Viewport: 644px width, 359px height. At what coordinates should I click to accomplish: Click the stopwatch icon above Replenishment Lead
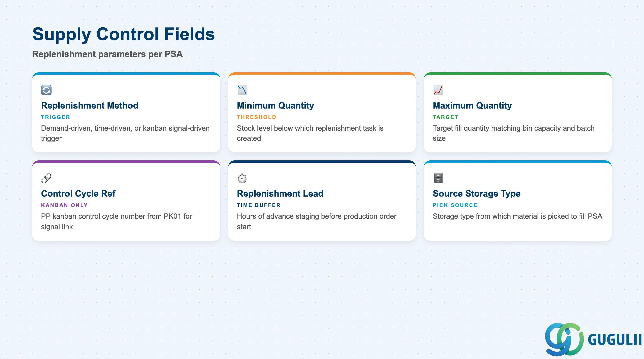click(242, 178)
